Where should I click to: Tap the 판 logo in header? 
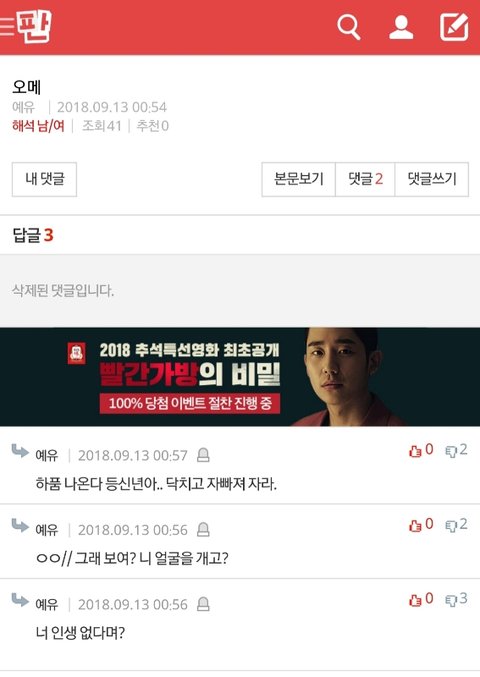pos(34,26)
